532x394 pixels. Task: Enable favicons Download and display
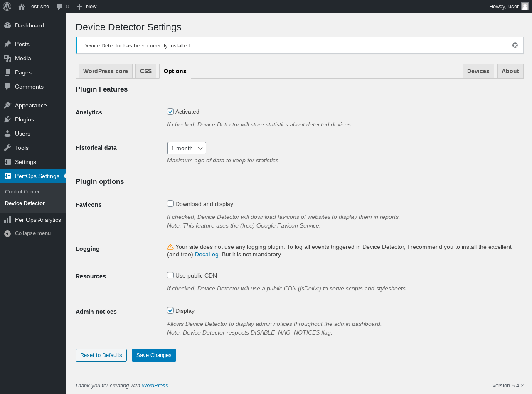[170, 203]
